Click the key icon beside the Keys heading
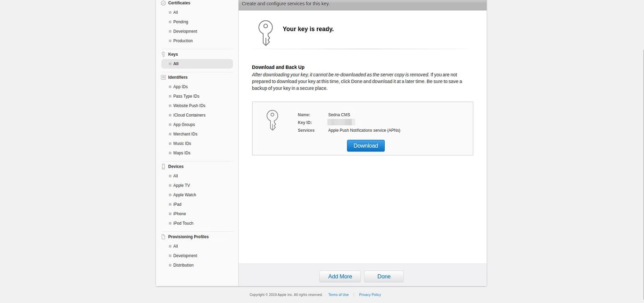Screen dimensions: 644x303 click(164, 54)
